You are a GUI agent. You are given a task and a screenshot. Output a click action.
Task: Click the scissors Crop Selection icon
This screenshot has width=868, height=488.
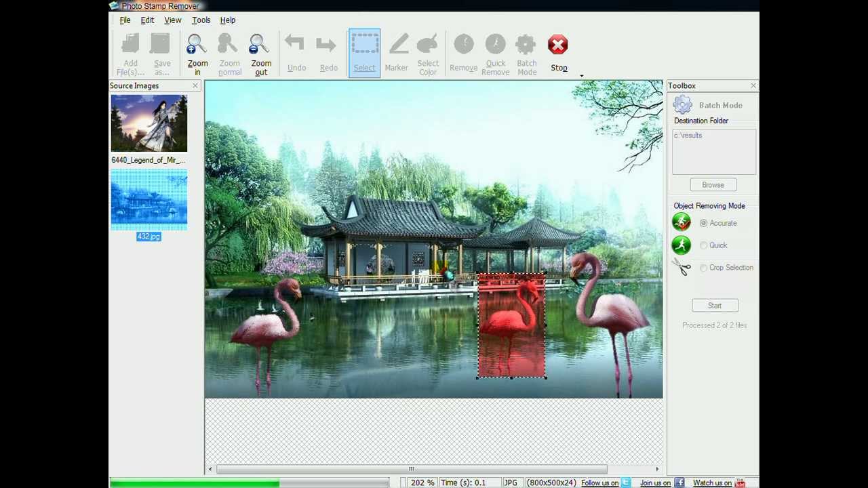682,267
